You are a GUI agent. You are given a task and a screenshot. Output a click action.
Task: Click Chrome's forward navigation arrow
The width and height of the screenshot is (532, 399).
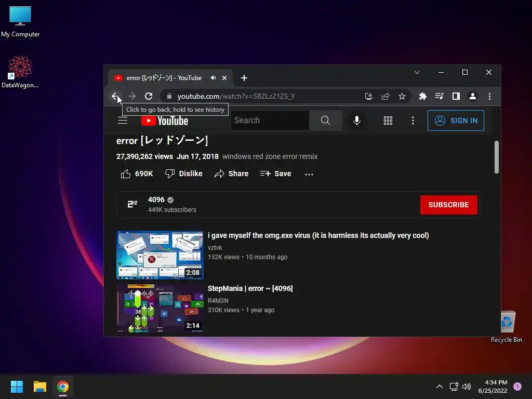(x=132, y=96)
